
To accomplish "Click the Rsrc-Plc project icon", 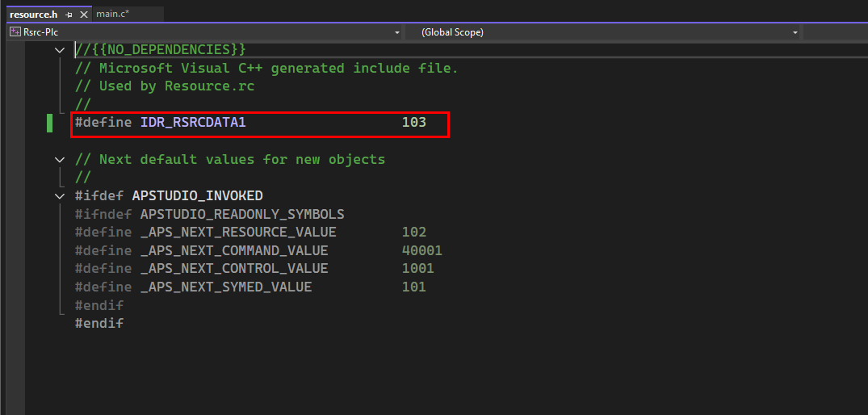I will pyautogui.click(x=15, y=32).
